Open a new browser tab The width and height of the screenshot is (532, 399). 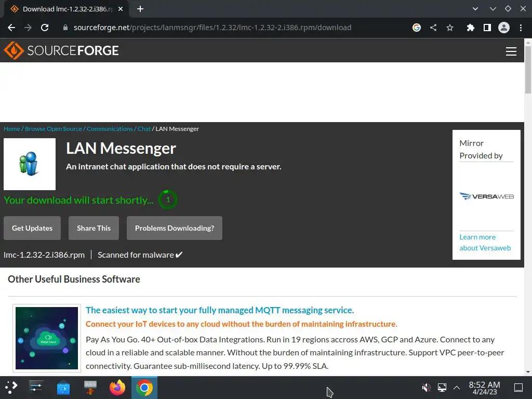coord(140,9)
